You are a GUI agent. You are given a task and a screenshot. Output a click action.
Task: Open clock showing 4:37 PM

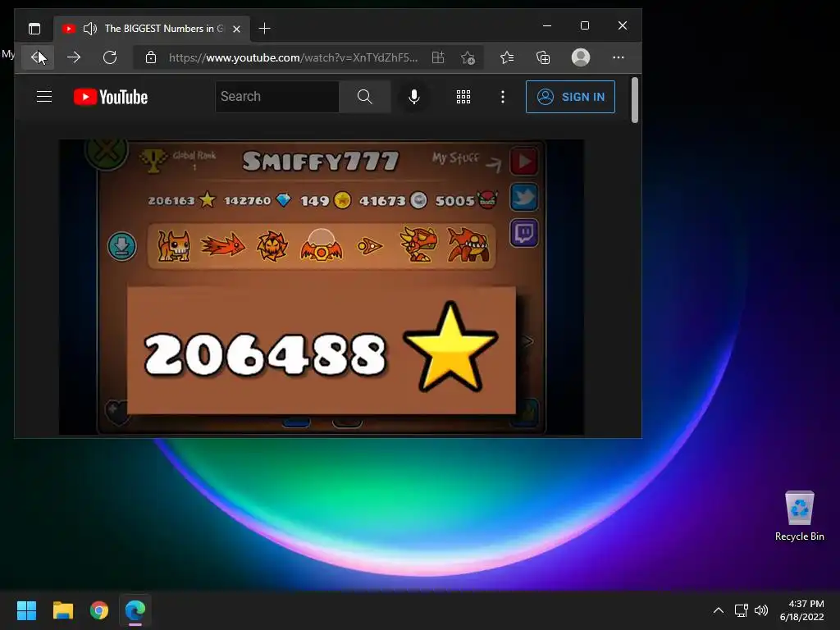click(801, 610)
